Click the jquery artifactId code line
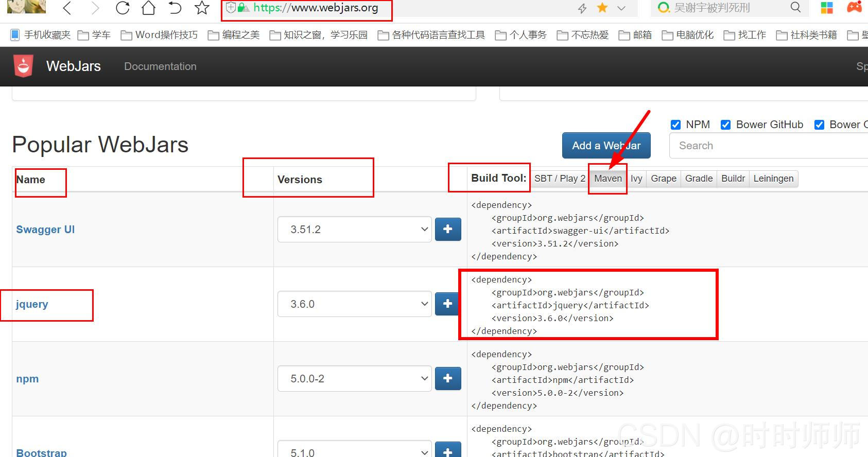868x457 pixels. click(x=570, y=305)
